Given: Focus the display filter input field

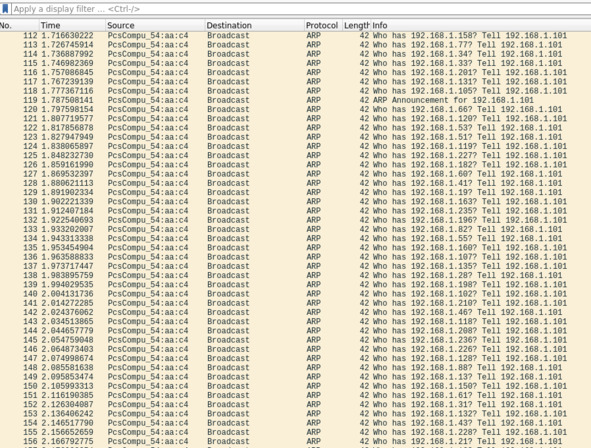Looking at the screenshot, I should pyautogui.click(x=301, y=9).
